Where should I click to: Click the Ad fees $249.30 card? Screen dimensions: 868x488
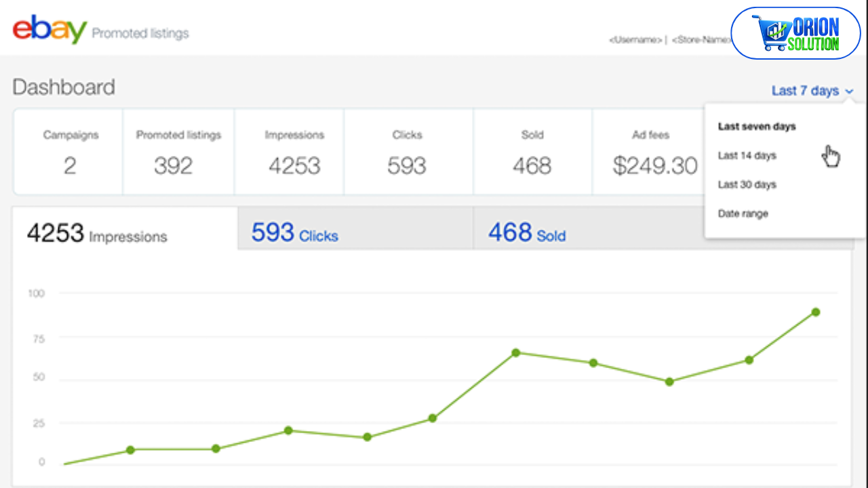tap(650, 152)
